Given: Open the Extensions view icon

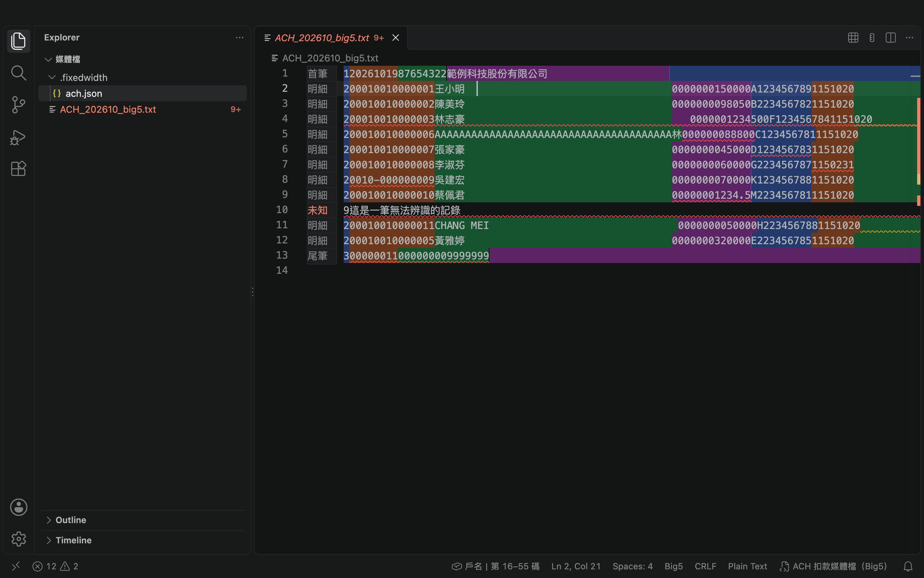Looking at the screenshot, I should (18, 169).
